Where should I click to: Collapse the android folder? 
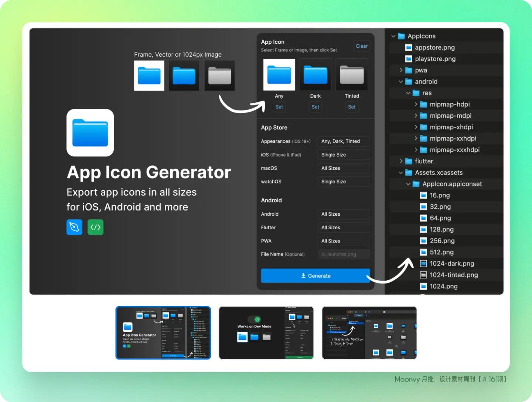(401, 81)
